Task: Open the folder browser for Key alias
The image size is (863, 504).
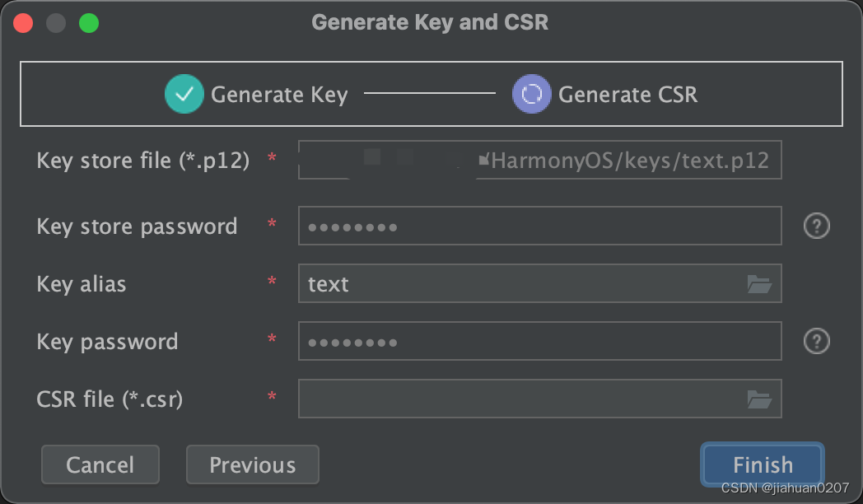Action: 759,284
